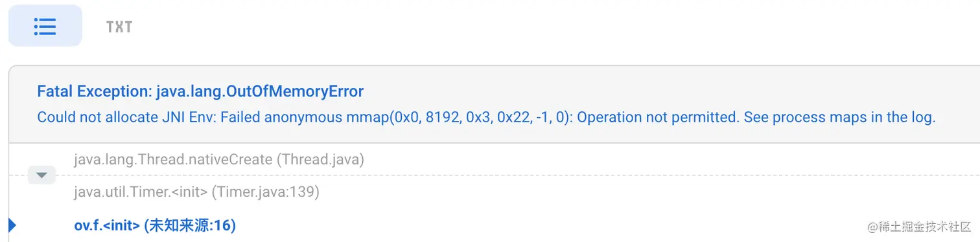Viewport: 980px width, 242px height.
Task: Click the java.lang.OutOfMemoryError text
Action: pyautogui.click(x=260, y=91)
